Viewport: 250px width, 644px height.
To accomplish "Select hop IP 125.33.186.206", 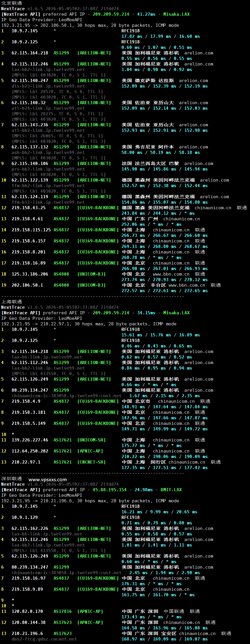I will click(30, 274).
